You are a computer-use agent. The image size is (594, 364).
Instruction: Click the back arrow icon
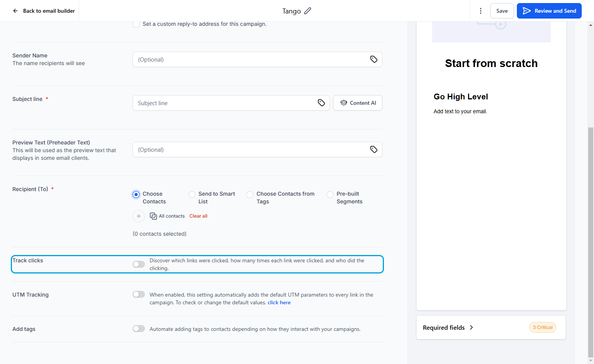click(x=15, y=11)
